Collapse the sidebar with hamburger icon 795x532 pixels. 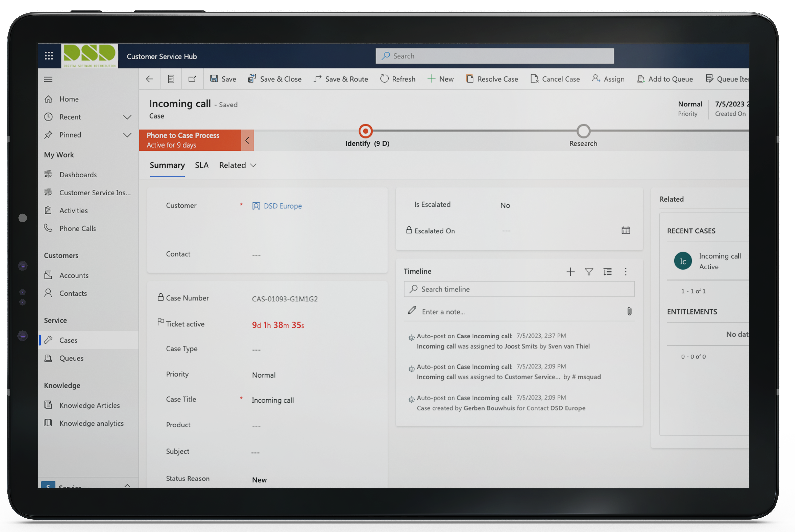coord(48,79)
